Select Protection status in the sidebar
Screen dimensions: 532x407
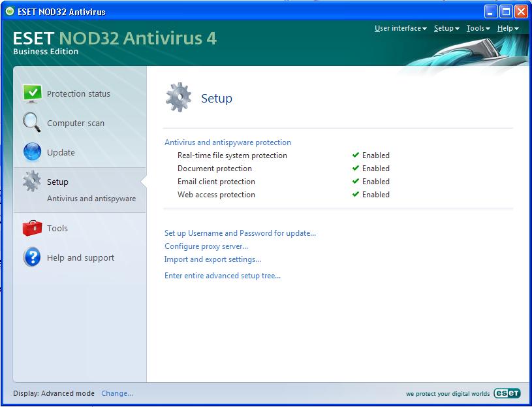pos(78,93)
